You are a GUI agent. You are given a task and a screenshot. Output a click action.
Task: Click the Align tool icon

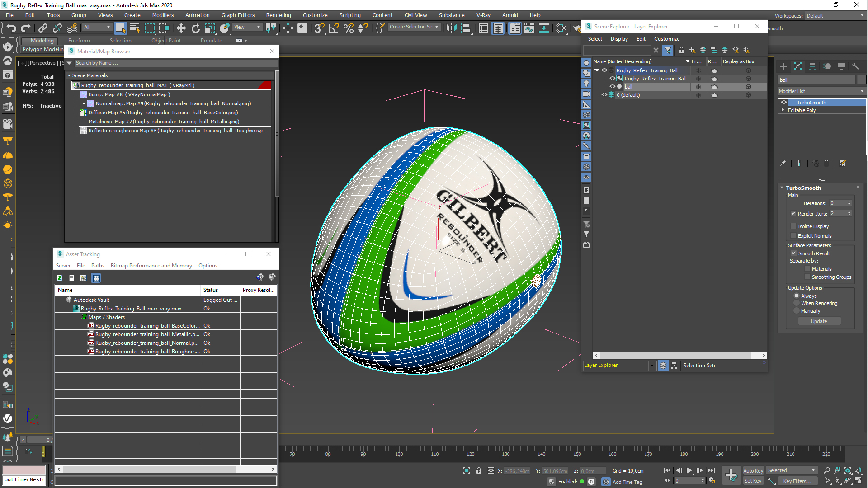(465, 28)
